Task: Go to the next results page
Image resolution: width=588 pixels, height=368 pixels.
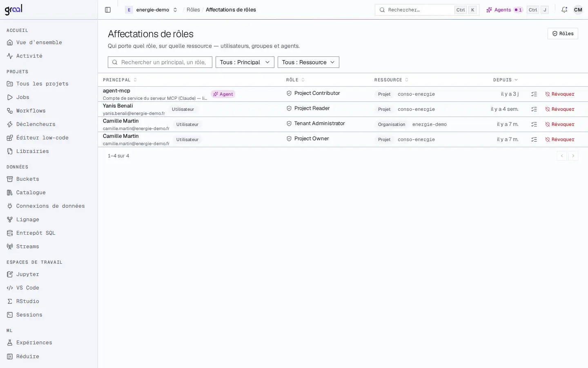Action: click(x=573, y=156)
